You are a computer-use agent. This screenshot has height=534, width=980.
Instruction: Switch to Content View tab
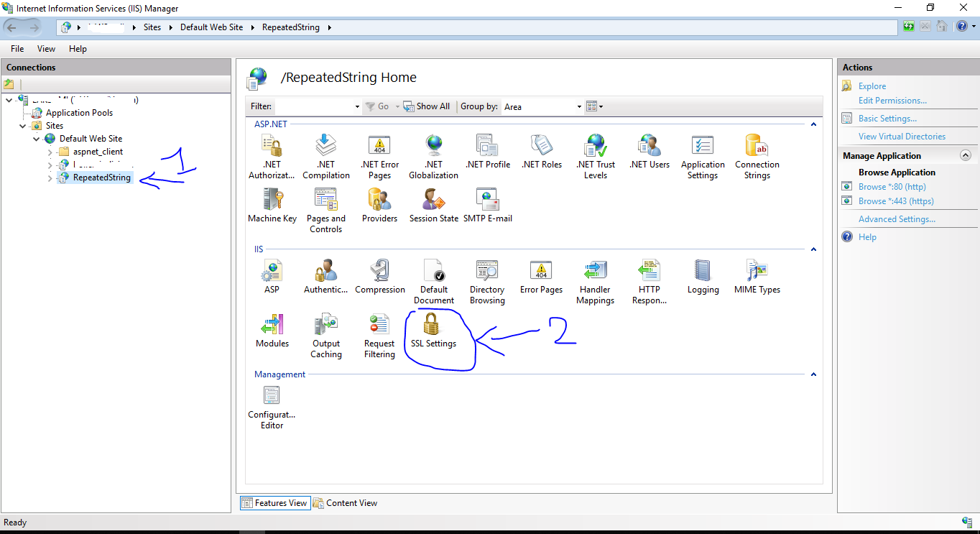(345, 503)
